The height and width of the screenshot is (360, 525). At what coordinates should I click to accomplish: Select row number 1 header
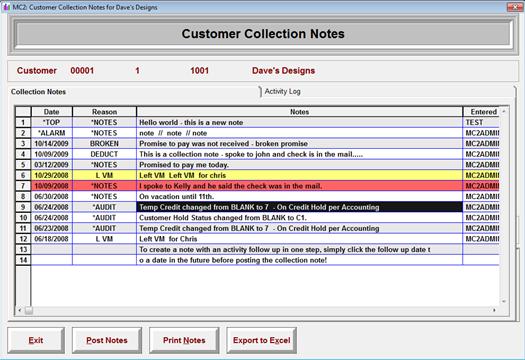click(x=23, y=122)
